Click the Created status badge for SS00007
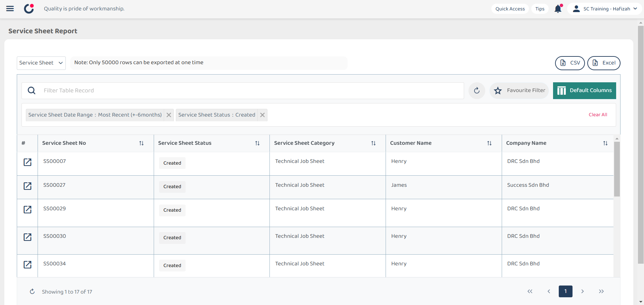The width and height of the screenshot is (644, 305). 172,163
